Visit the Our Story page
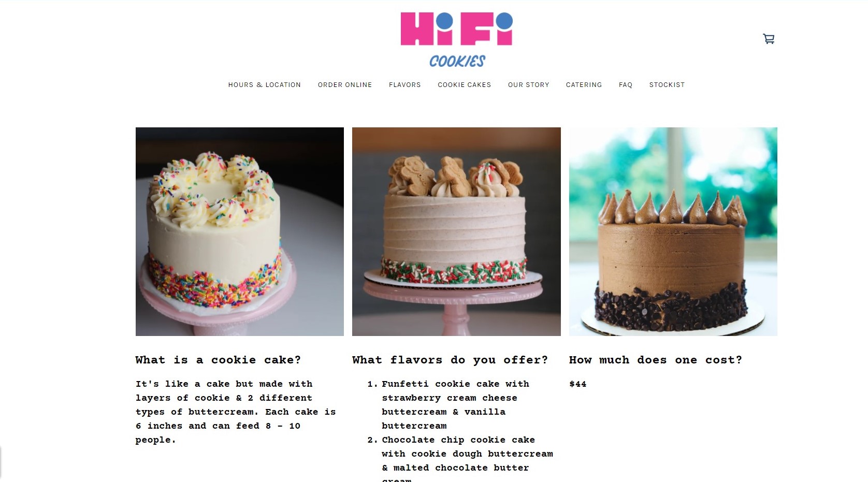The image size is (868, 482). point(528,85)
